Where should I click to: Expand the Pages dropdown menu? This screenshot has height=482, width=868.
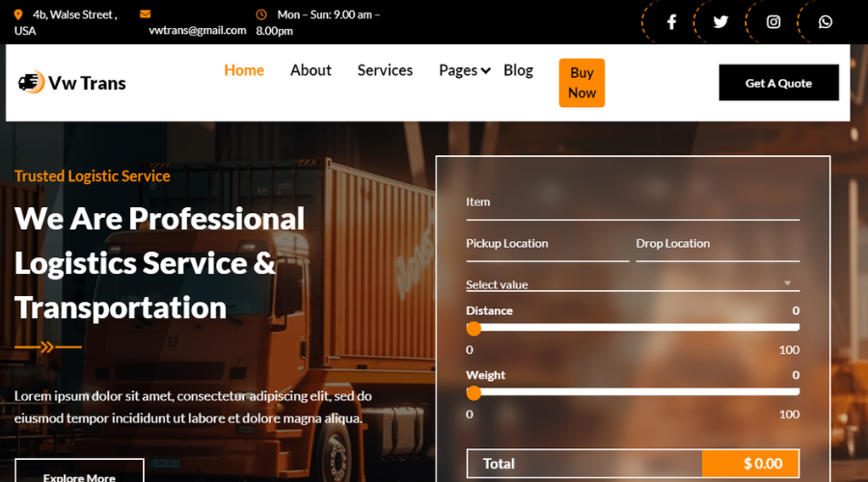coord(465,70)
